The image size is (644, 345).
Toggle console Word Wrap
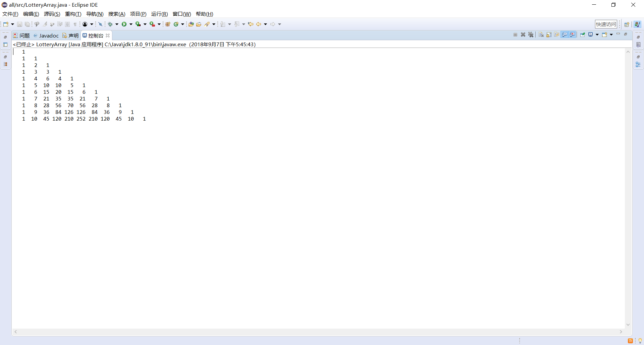pyautogui.click(x=556, y=34)
